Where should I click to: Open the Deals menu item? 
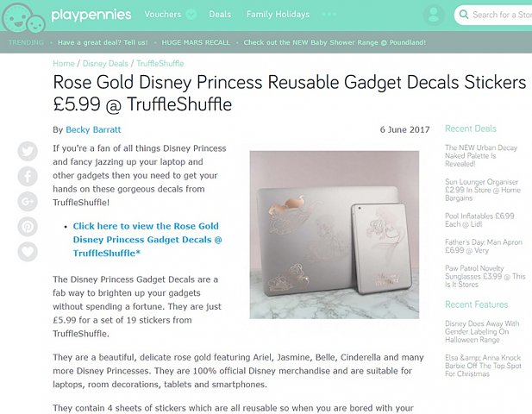[x=220, y=15]
